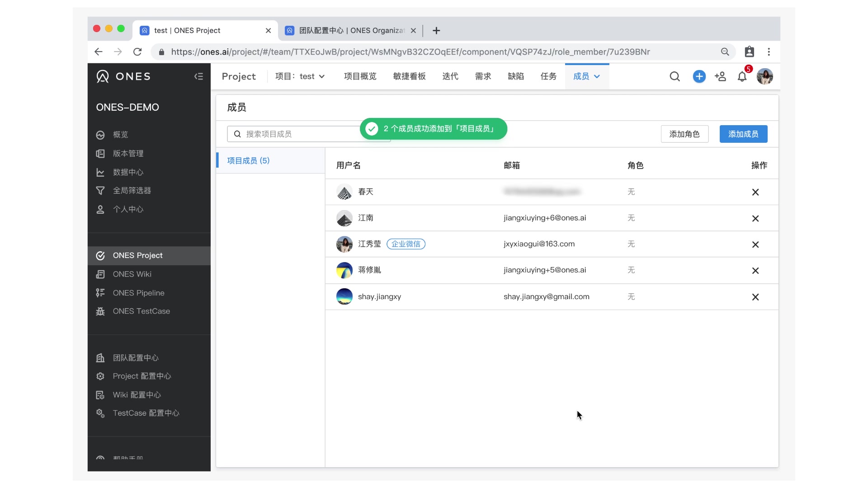
Task: Remove member shay.jiangxy with the X icon
Action: 755,297
